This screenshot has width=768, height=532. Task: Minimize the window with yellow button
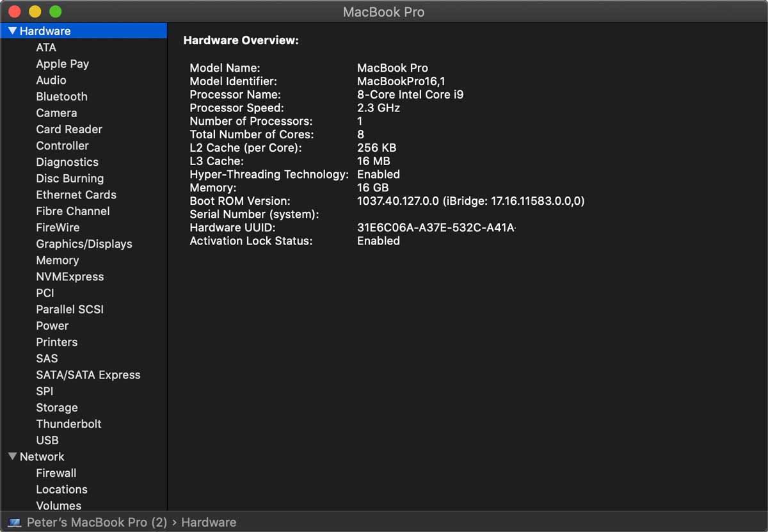(35, 12)
